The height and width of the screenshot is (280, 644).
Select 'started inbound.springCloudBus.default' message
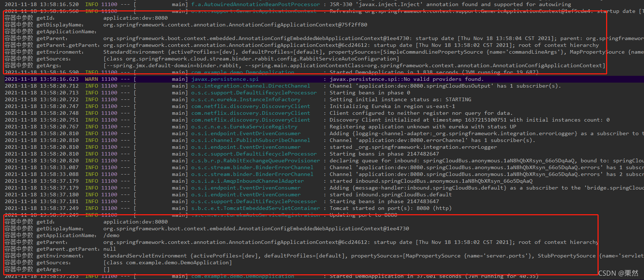(x=391, y=195)
